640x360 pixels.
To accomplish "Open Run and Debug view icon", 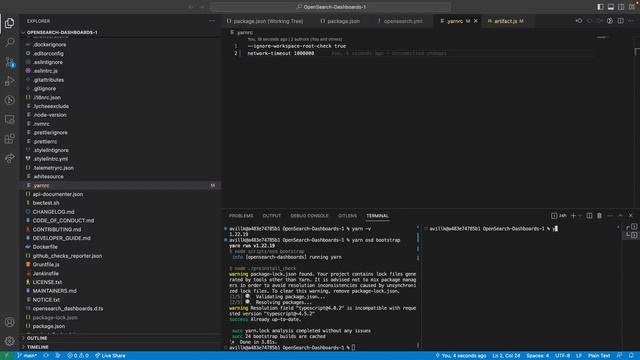I will point(10,81).
